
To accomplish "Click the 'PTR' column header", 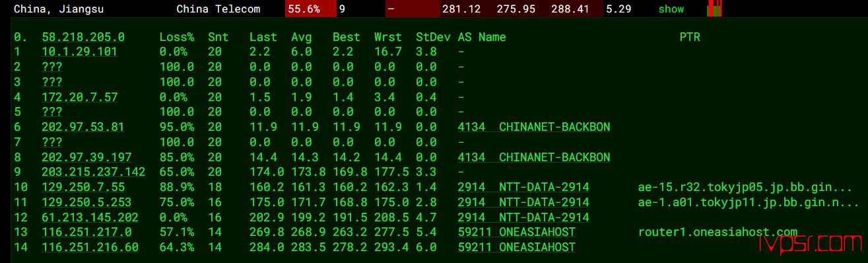I will [690, 37].
